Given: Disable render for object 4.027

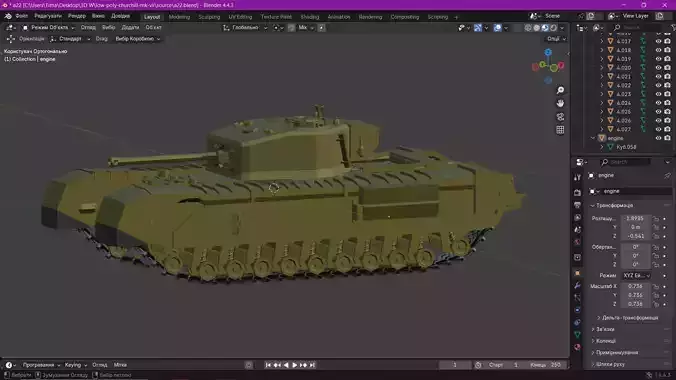Looking at the screenshot, I should click(667, 129).
